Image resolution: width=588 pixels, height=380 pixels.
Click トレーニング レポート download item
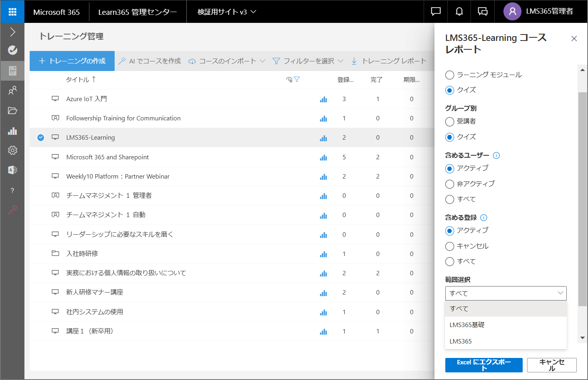click(388, 61)
